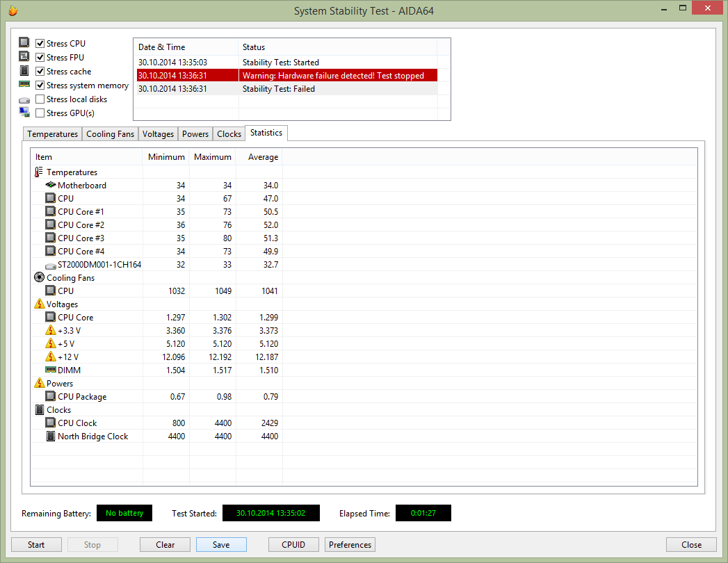The width and height of the screenshot is (728, 563).
Task: Click the Save button
Action: click(x=221, y=544)
